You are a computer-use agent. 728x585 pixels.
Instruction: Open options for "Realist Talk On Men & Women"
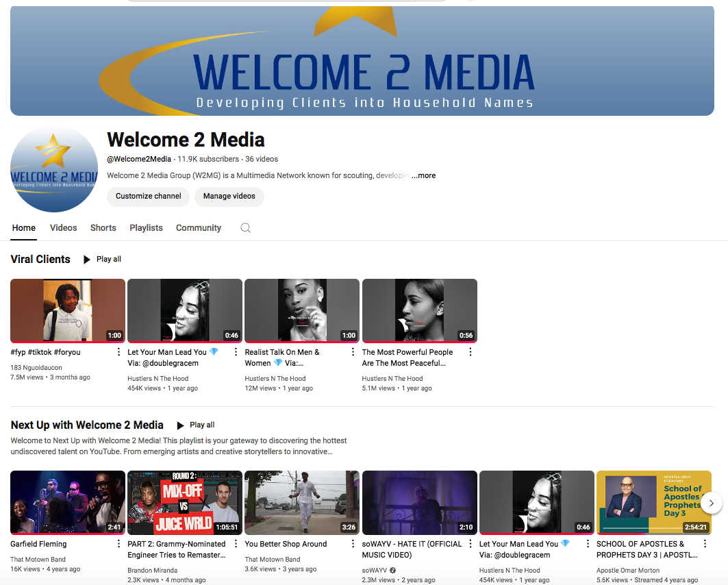353,351
